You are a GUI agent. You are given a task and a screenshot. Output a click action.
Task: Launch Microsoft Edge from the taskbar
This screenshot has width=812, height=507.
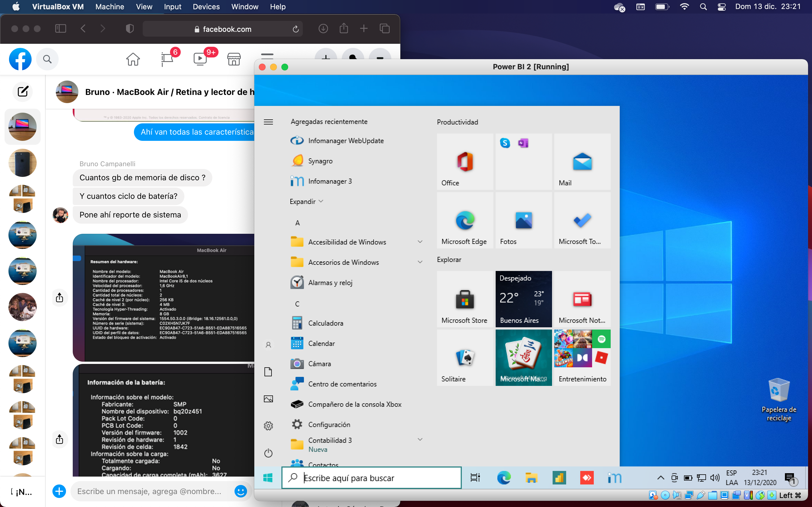(x=504, y=477)
